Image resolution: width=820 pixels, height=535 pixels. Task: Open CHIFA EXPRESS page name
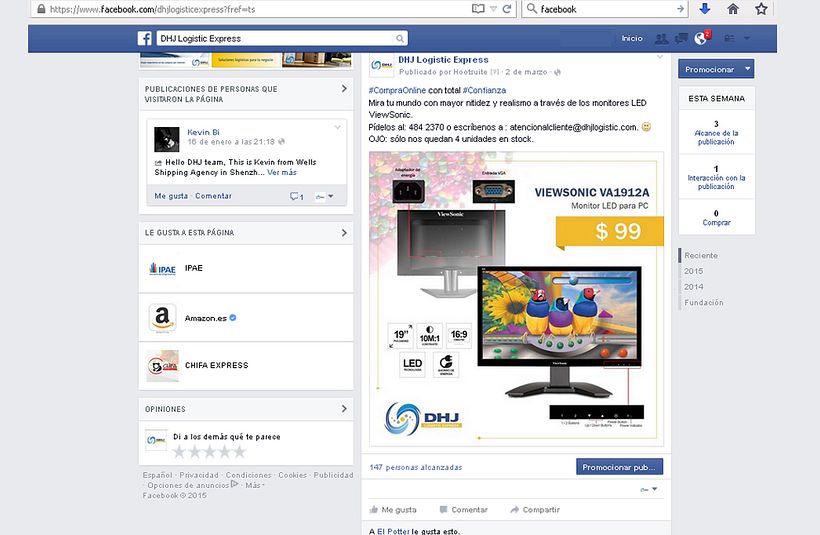click(x=217, y=365)
